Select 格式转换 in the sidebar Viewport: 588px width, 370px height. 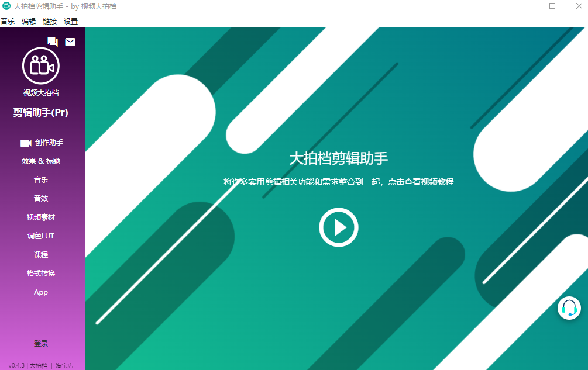click(41, 274)
